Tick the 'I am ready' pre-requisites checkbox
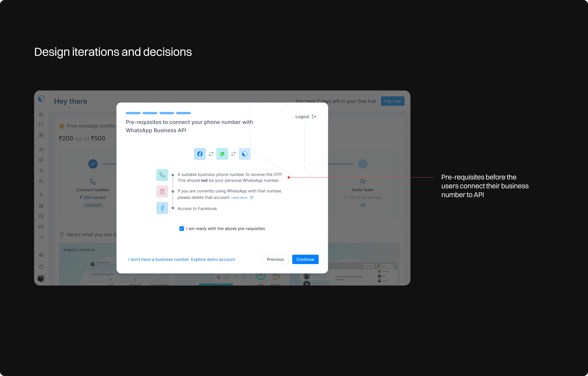Screen dimensions: 588x376 pos(182,229)
